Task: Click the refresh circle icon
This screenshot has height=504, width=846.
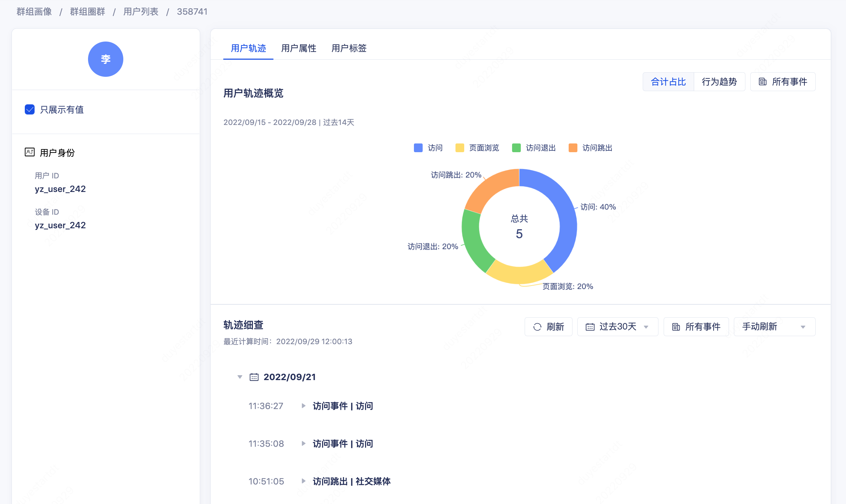Action: coord(537,327)
